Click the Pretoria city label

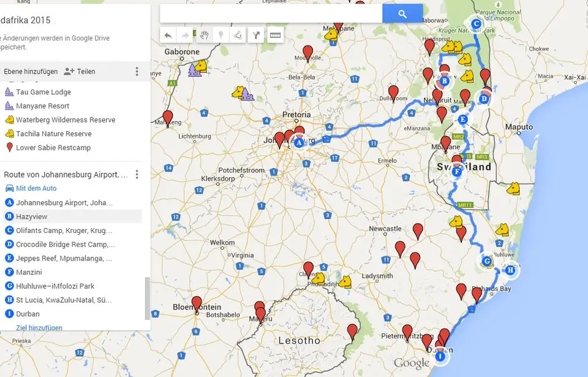pyautogui.click(x=296, y=115)
